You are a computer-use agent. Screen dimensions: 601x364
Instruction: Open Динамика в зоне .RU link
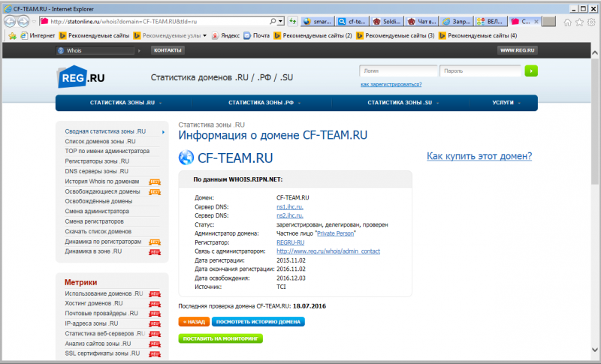click(x=93, y=251)
